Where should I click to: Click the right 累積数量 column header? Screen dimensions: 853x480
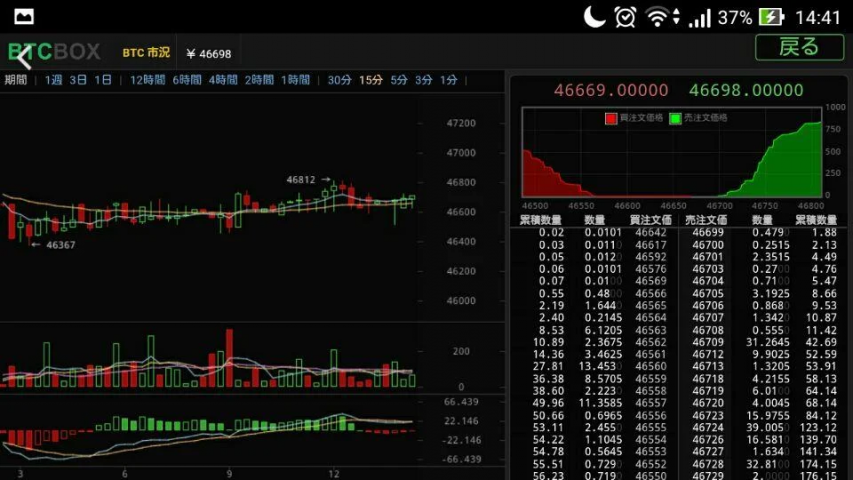815,220
